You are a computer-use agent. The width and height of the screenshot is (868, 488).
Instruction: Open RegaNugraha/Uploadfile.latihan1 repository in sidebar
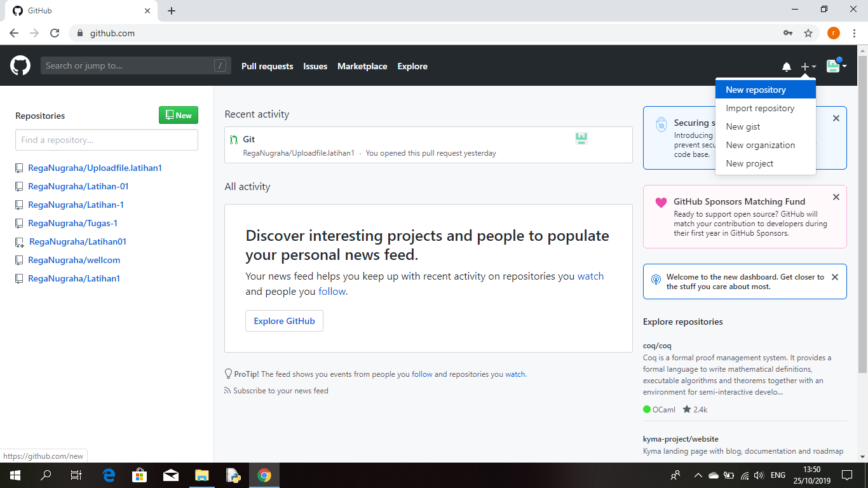tap(95, 168)
